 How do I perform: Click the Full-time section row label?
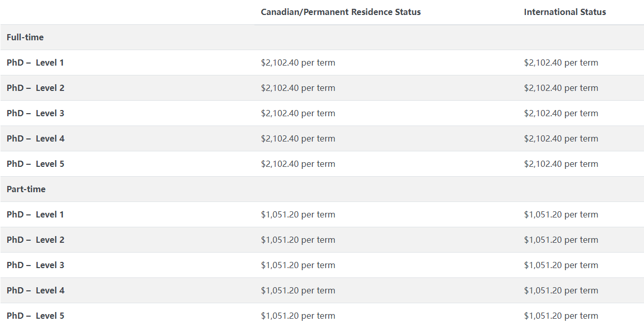pos(25,37)
